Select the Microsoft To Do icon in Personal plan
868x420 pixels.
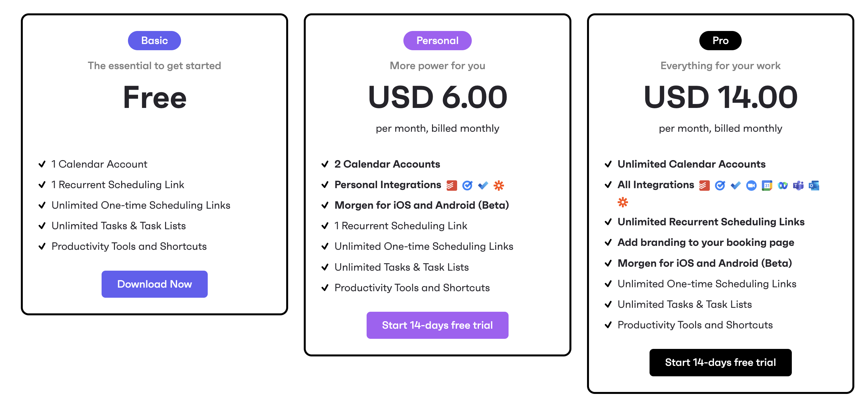(483, 185)
